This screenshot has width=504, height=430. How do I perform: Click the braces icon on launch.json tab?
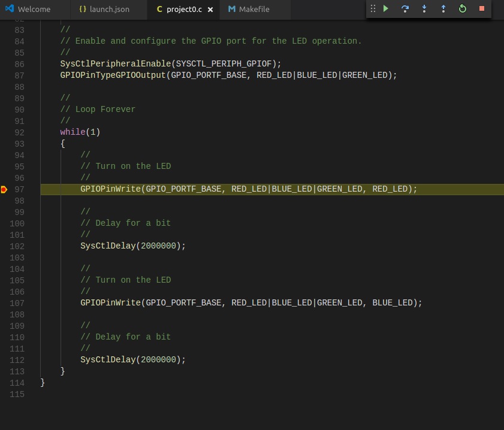[83, 9]
